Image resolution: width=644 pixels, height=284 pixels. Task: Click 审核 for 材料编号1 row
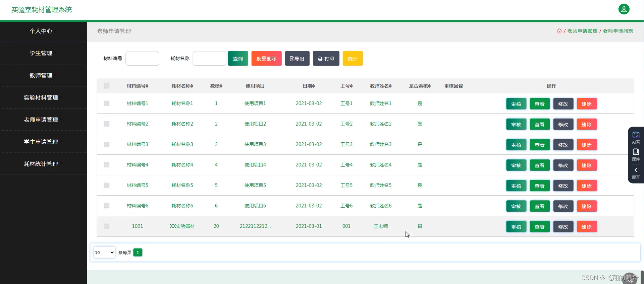click(x=516, y=104)
